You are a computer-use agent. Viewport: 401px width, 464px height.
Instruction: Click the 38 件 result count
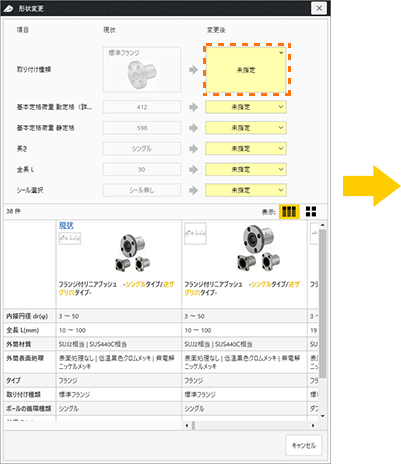[13, 211]
